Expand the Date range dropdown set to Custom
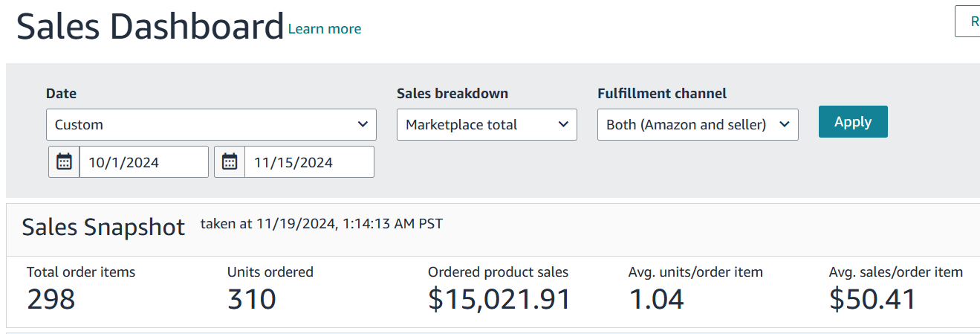The image size is (980, 334). (211, 124)
